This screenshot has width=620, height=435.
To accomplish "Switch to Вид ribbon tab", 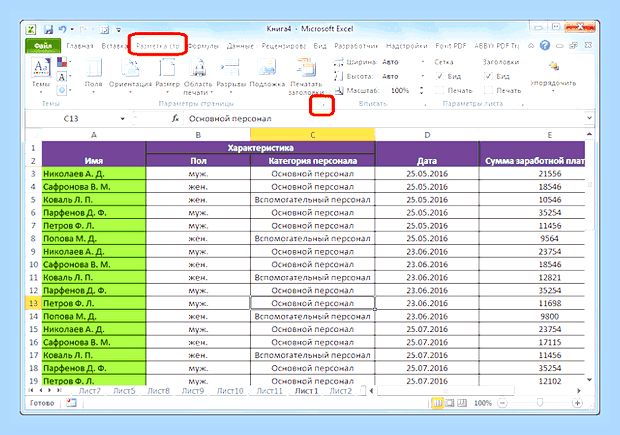I will 320,46.
